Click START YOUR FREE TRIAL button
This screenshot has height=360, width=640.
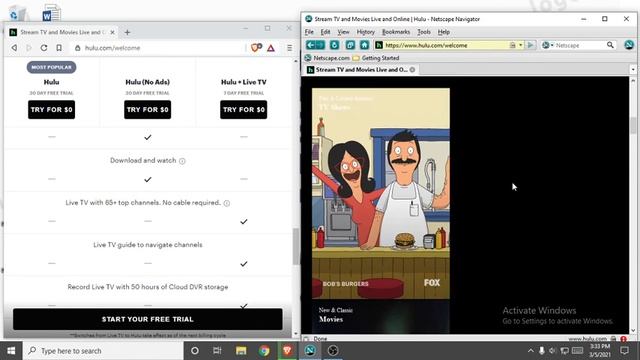(x=148, y=319)
